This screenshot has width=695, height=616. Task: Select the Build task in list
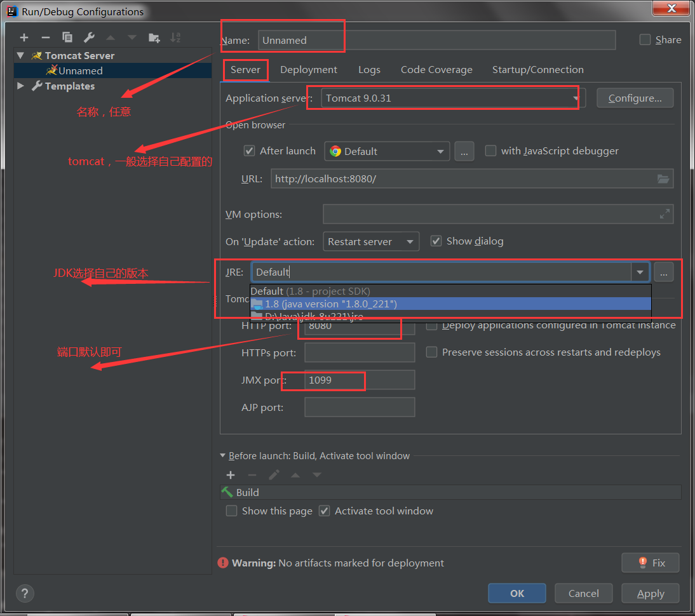click(x=450, y=492)
